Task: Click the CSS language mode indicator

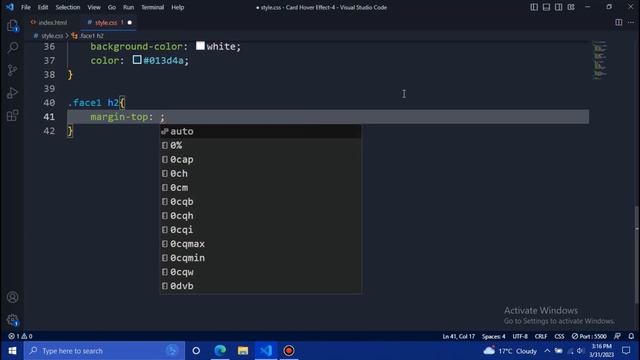Action: (559, 336)
